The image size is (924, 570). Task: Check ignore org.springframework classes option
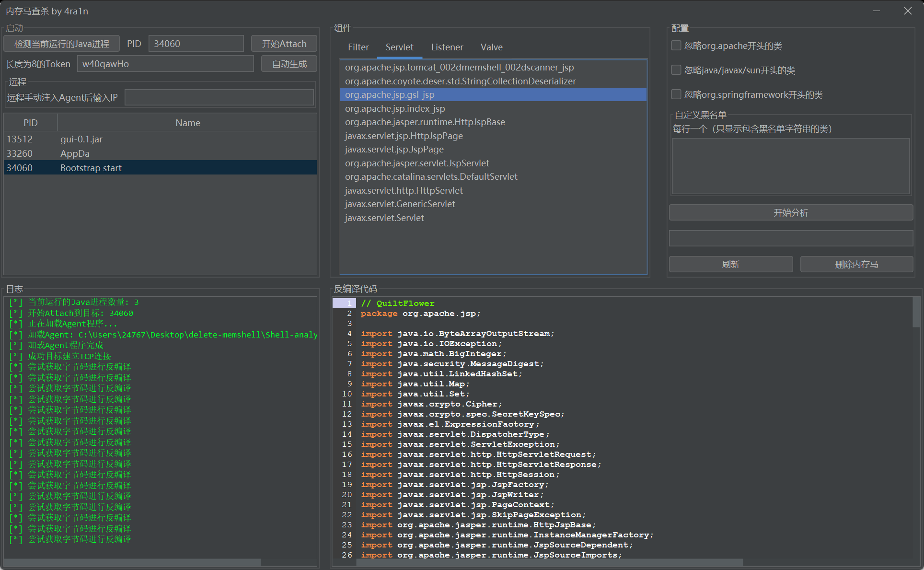676,94
